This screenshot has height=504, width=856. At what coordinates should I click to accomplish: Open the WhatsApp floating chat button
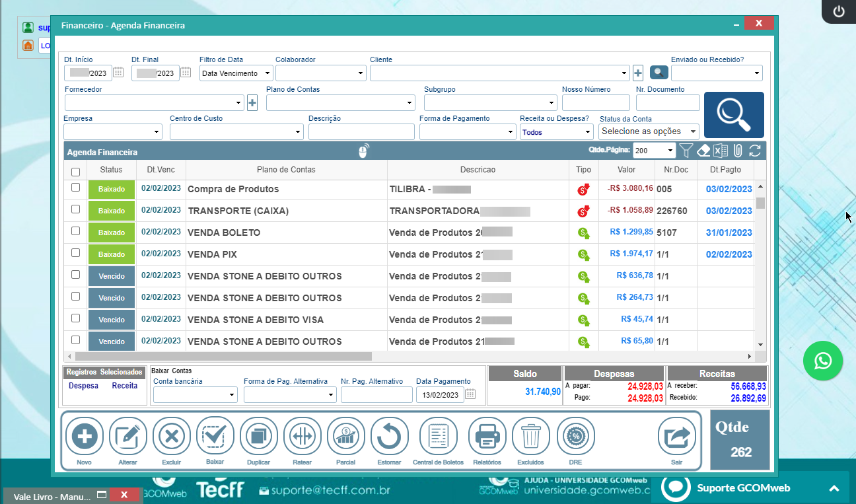coord(823,361)
